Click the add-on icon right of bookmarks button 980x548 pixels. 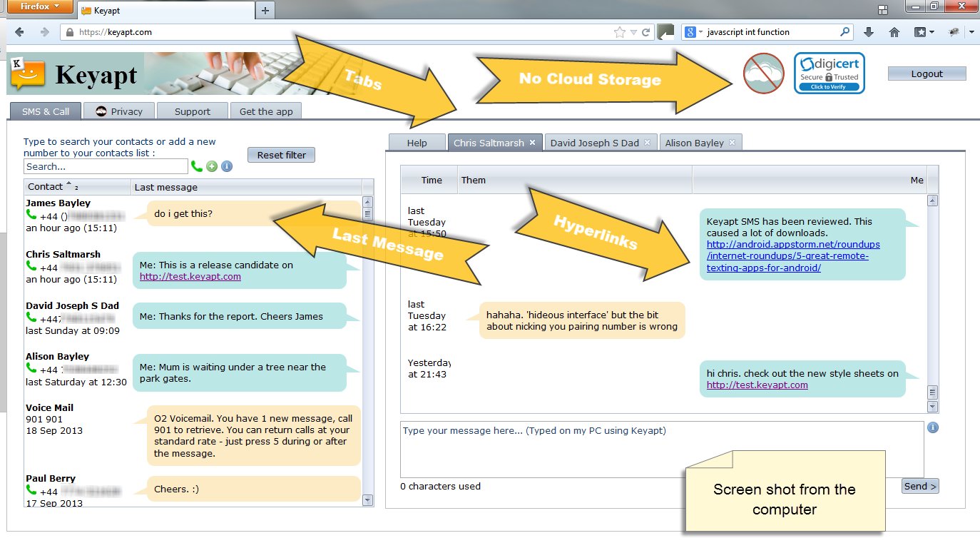click(x=954, y=32)
